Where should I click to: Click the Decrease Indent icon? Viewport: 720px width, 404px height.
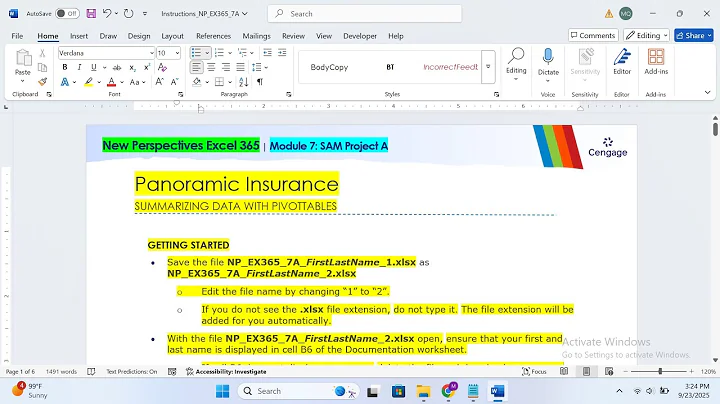click(x=267, y=53)
